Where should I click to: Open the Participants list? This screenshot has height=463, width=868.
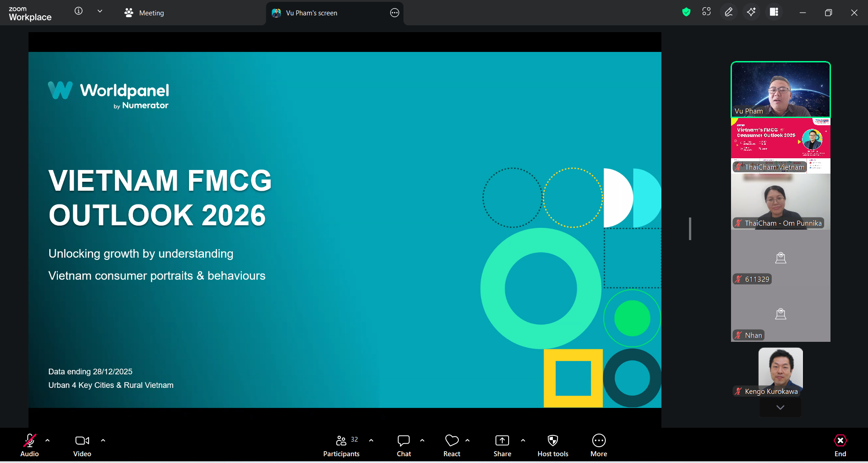[341, 445]
